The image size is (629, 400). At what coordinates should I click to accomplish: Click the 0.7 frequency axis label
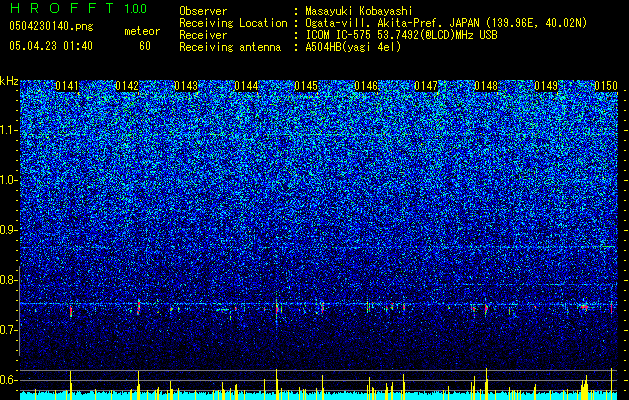(9, 330)
